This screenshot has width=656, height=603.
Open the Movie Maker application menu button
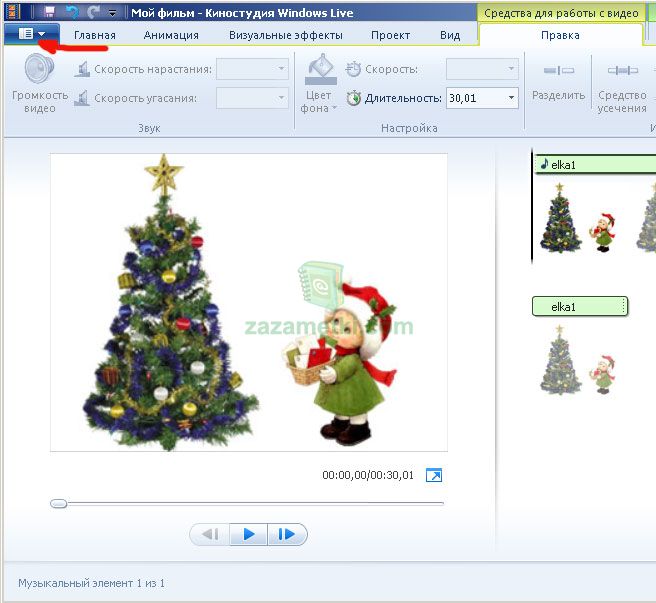click(x=32, y=34)
